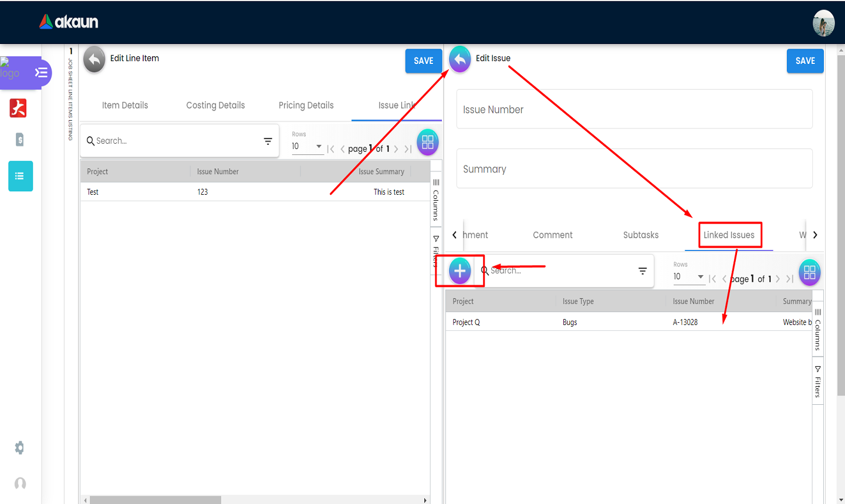Save the Edit Line Item form
The width and height of the screenshot is (845, 504).
click(x=424, y=61)
